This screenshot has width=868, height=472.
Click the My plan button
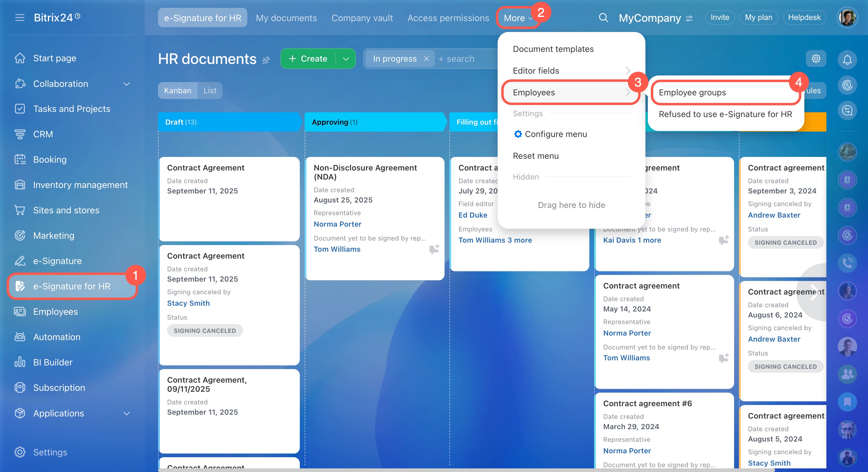(x=759, y=17)
